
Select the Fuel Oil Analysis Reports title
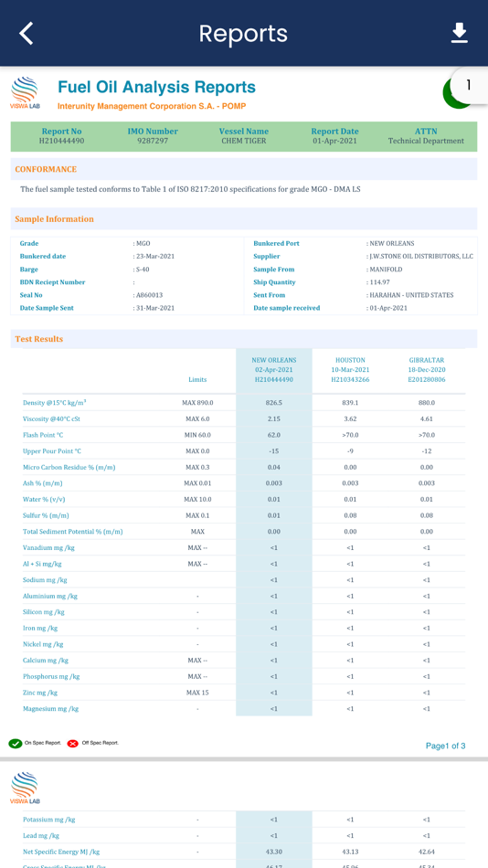click(x=157, y=87)
